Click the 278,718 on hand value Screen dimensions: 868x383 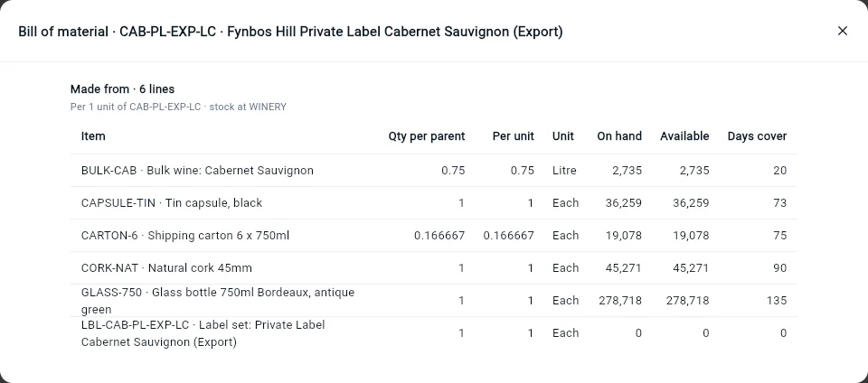(620, 301)
